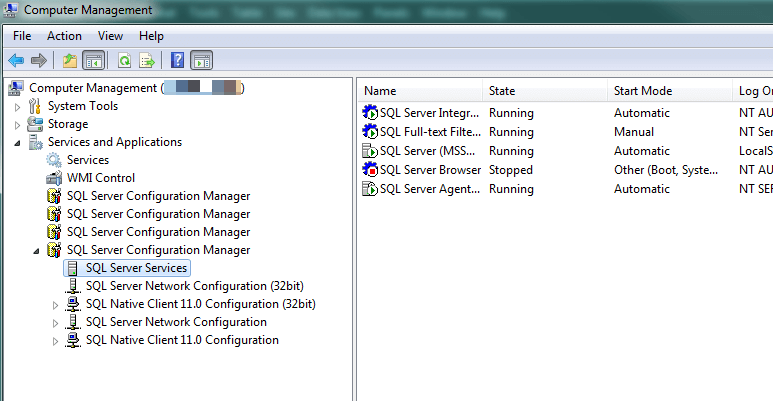The width and height of the screenshot is (773, 401).
Task: Expand the SQL Server Network Configuration node
Action: (x=55, y=323)
